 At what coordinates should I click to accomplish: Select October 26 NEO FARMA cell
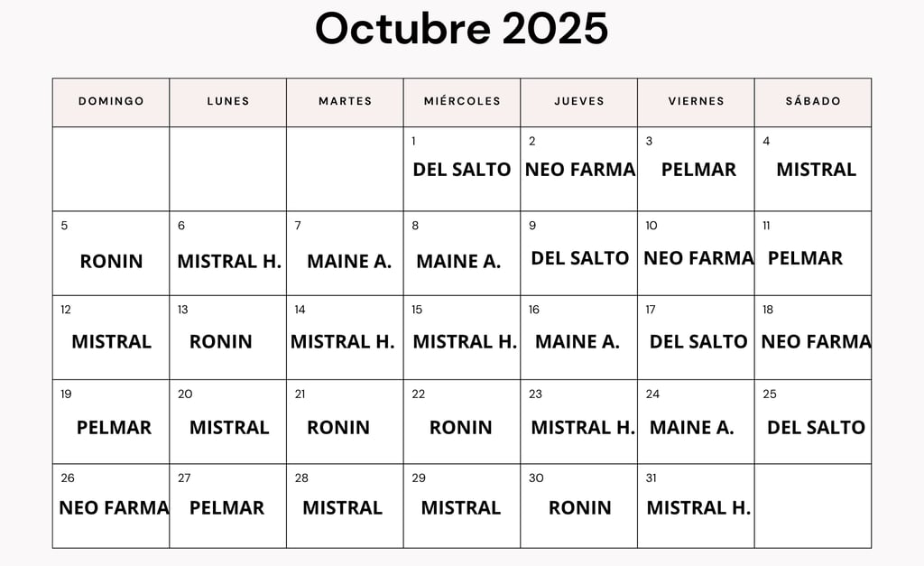[x=113, y=507]
